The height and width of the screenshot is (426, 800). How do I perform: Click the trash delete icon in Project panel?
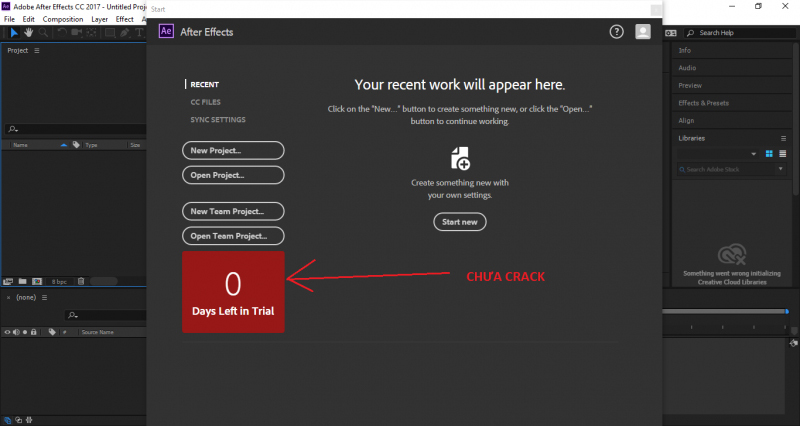[81, 281]
